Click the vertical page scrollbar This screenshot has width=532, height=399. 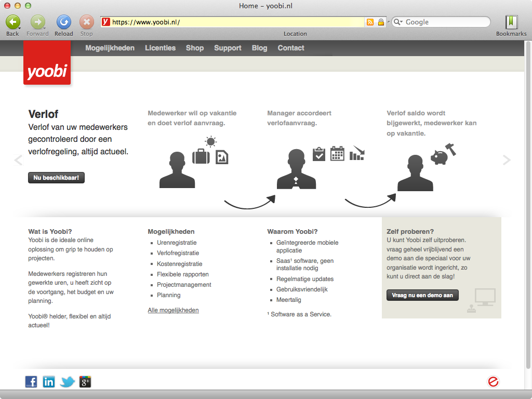[528, 204]
